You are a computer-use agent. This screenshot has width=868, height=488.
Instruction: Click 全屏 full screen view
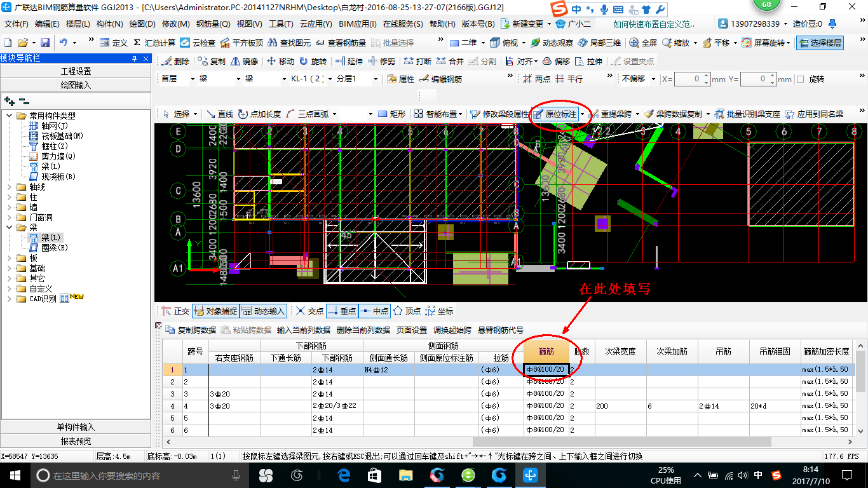644,43
